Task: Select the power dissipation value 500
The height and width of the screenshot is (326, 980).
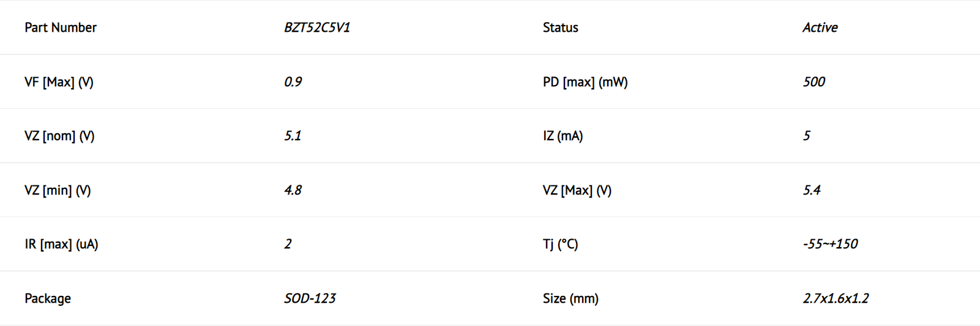Action: [814, 82]
